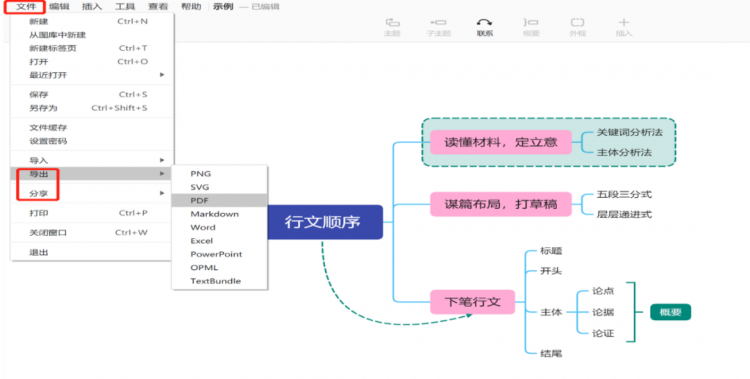750x379 pixels.
Task: Choose PNG export format
Action: 219,174
